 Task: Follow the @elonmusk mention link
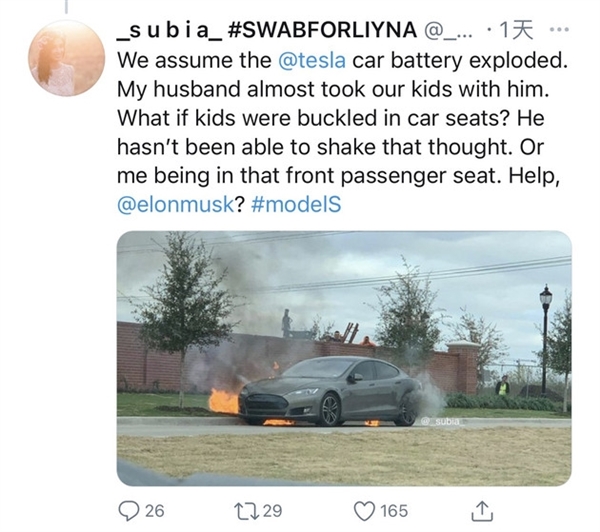[x=175, y=205]
